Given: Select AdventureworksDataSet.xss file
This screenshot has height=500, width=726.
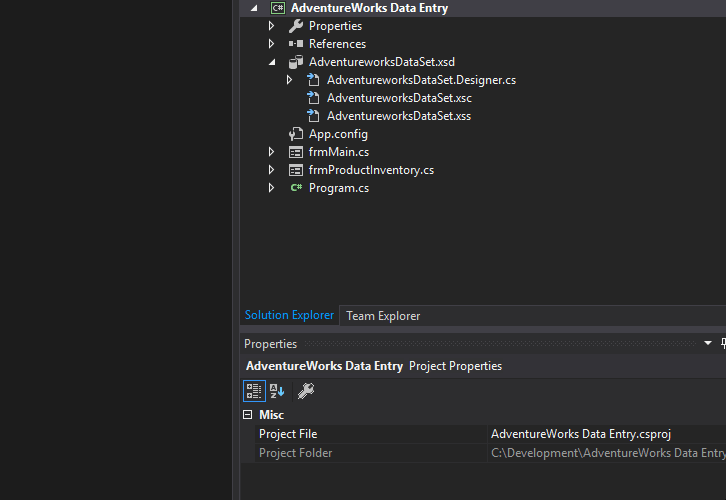Looking at the screenshot, I should click(x=399, y=116).
